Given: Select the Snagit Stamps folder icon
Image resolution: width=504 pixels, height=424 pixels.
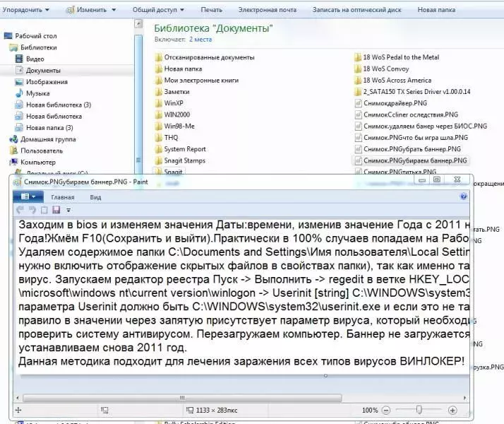Looking at the screenshot, I should [158, 160].
